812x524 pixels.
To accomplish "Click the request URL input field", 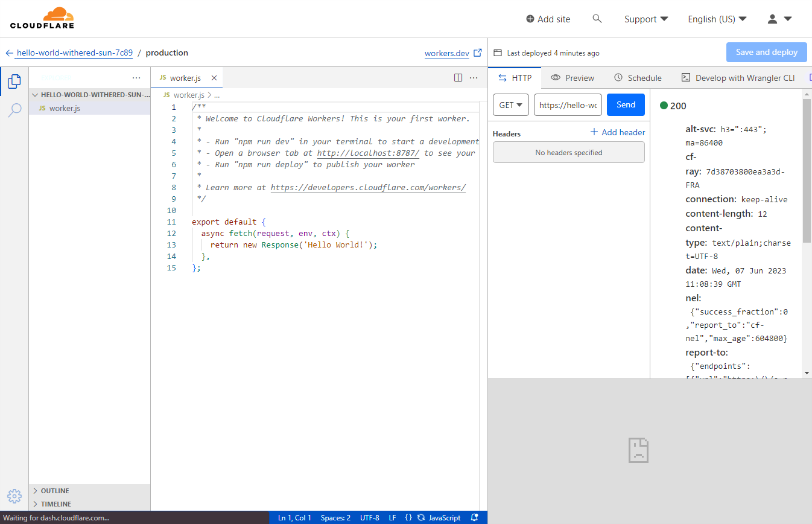I will tap(568, 105).
